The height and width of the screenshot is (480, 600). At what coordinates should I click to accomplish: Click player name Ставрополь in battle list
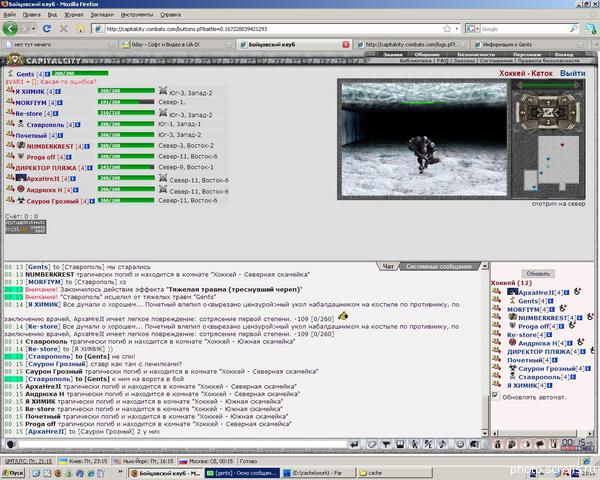45,125
